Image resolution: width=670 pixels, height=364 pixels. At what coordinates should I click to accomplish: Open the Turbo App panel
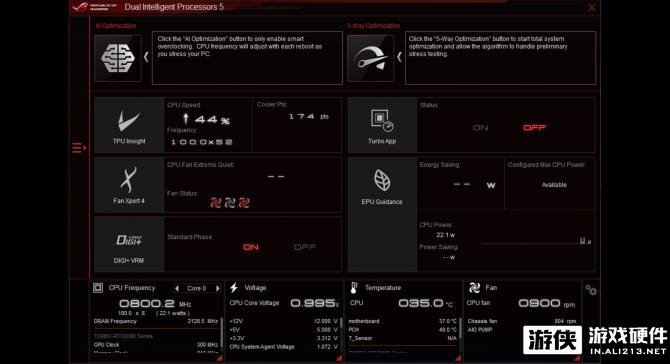[x=382, y=125]
